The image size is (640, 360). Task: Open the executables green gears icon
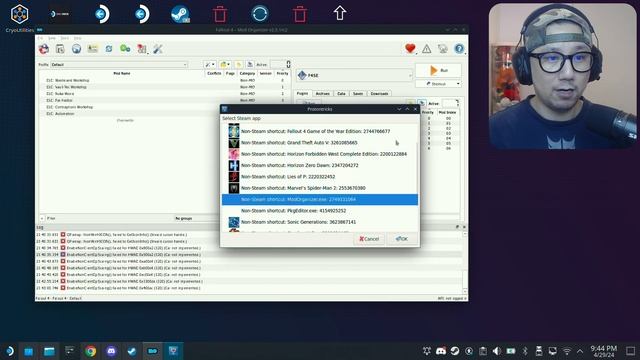coord(125,49)
